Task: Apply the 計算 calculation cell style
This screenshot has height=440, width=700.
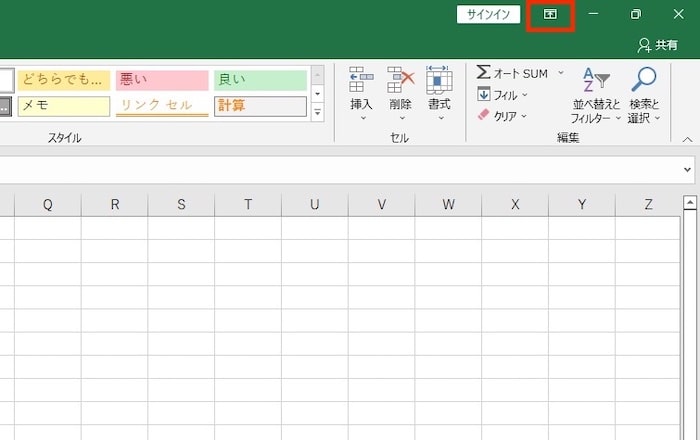Action: pos(260,106)
